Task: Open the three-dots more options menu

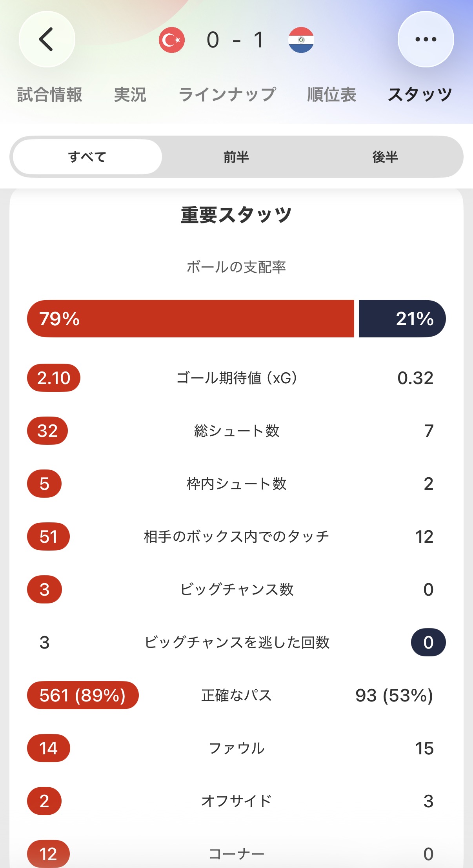Action: [426, 39]
